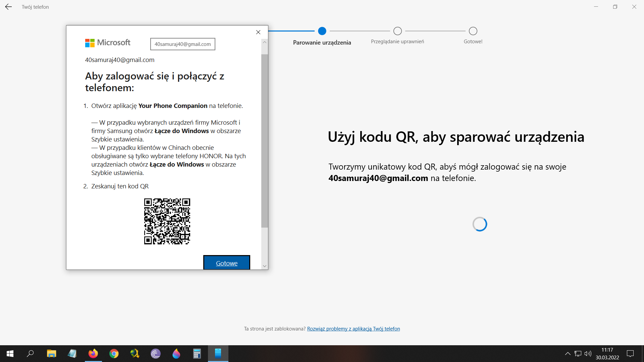The width and height of the screenshot is (644, 362).
Task: Open volume control in system tray
Action: point(588,354)
